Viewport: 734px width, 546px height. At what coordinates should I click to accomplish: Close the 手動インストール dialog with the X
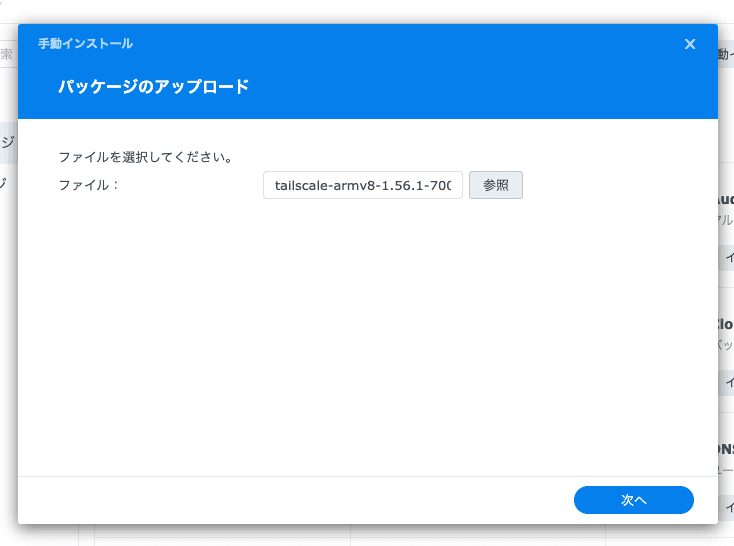click(690, 44)
